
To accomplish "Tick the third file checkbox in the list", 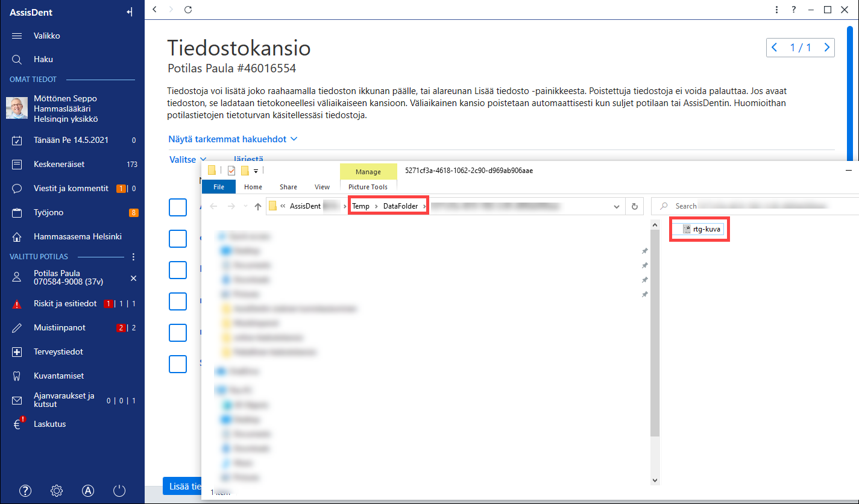I will pos(178,270).
